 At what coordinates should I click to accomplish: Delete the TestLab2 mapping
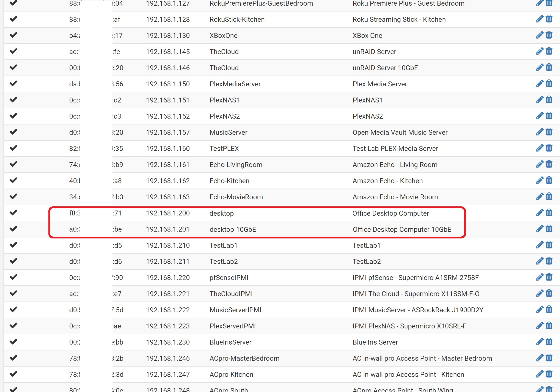[549, 261]
